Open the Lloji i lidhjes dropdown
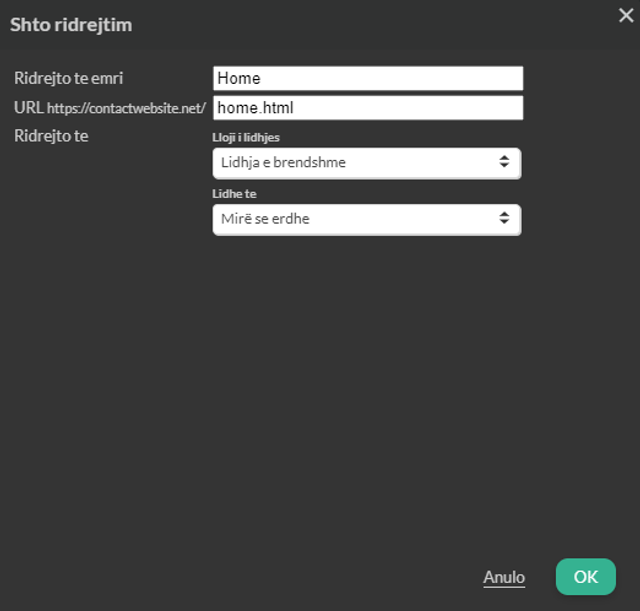 tap(367, 163)
